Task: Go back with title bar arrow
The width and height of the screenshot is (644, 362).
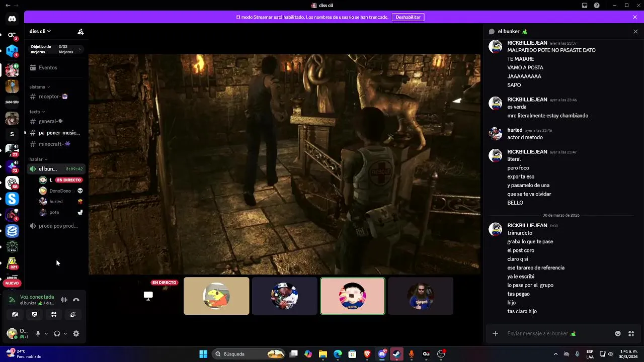Action: pos(8,5)
